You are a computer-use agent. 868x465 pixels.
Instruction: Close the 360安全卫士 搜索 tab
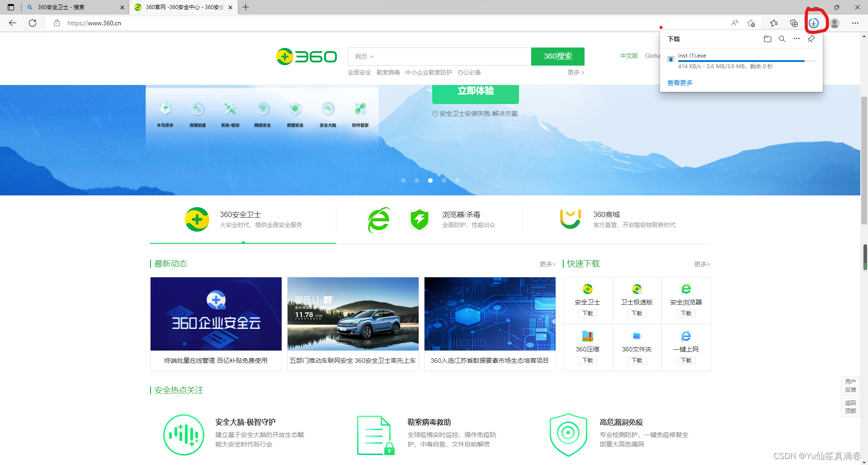pyautogui.click(x=122, y=7)
